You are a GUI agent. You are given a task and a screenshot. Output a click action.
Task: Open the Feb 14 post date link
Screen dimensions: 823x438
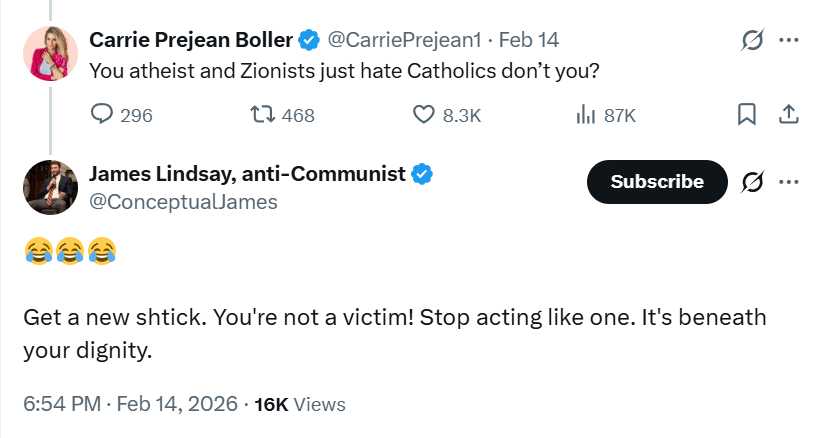[528, 40]
